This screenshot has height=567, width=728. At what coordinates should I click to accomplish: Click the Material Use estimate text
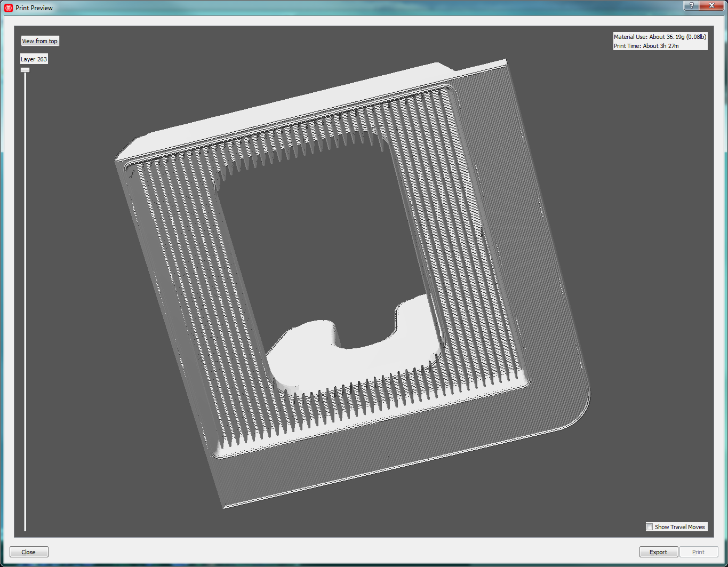(660, 37)
